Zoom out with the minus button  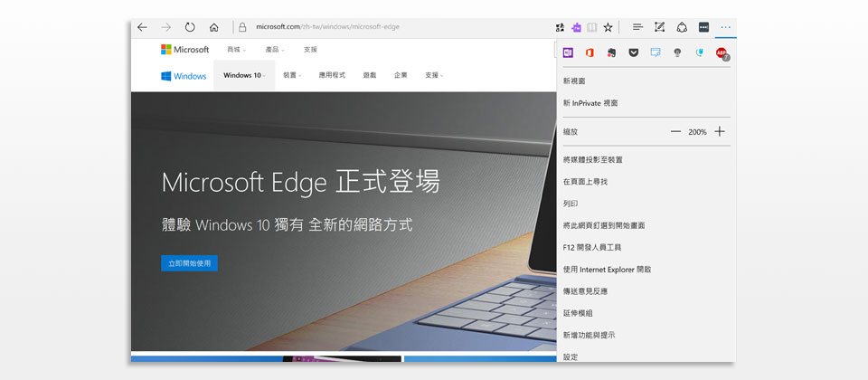675,132
